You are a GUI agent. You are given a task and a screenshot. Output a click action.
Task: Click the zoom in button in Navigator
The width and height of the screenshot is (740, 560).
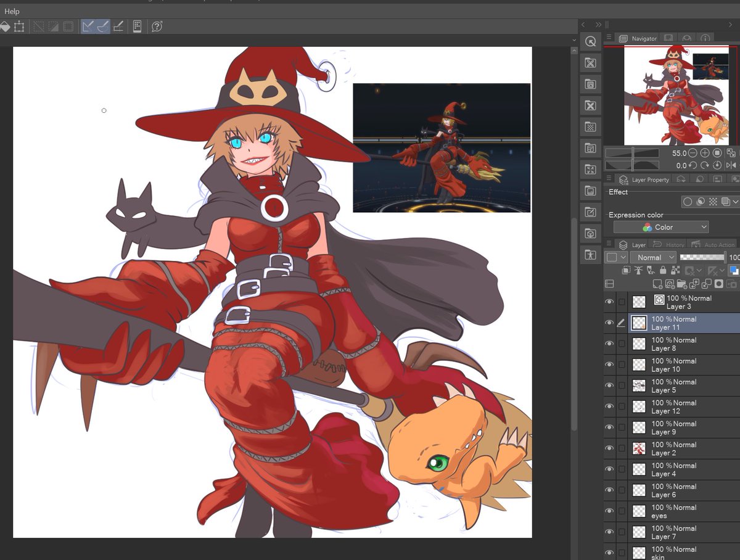point(705,152)
